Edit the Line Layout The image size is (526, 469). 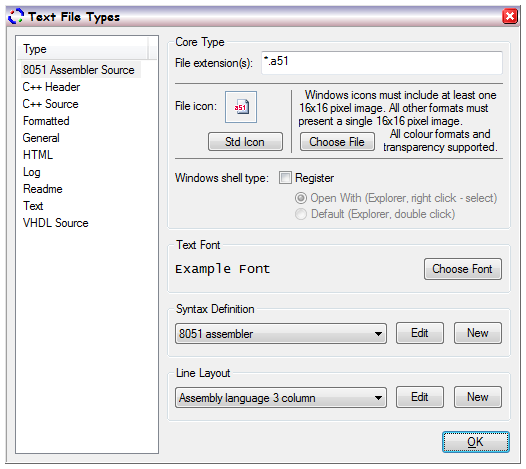point(420,397)
